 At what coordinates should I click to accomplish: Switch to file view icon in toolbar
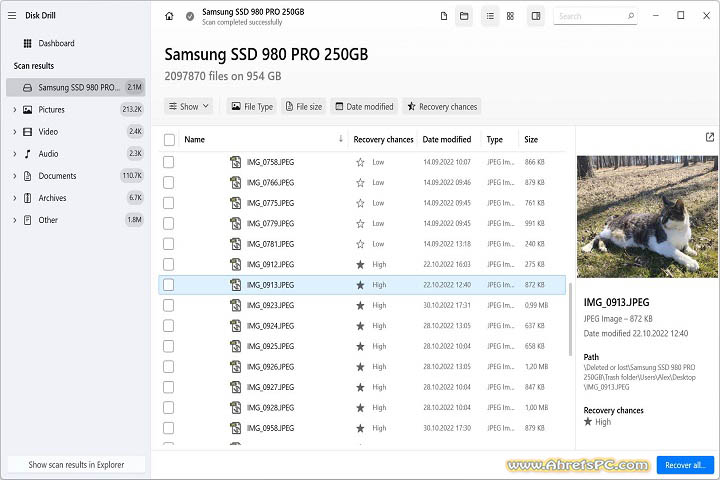point(444,16)
